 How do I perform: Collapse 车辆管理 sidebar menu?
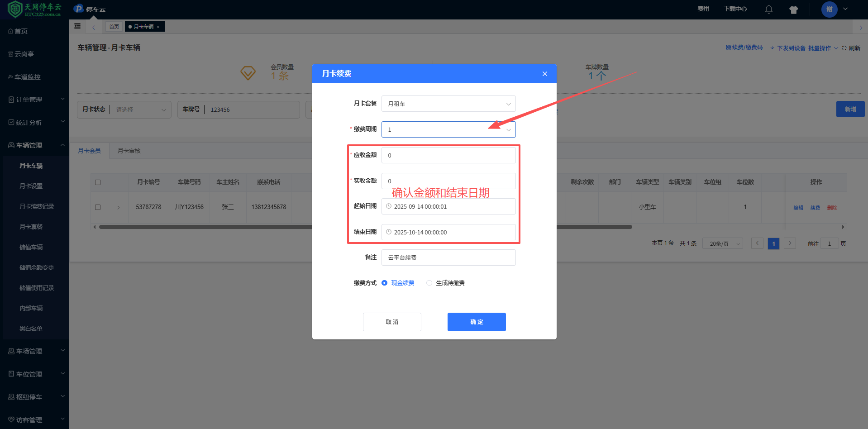(34, 145)
